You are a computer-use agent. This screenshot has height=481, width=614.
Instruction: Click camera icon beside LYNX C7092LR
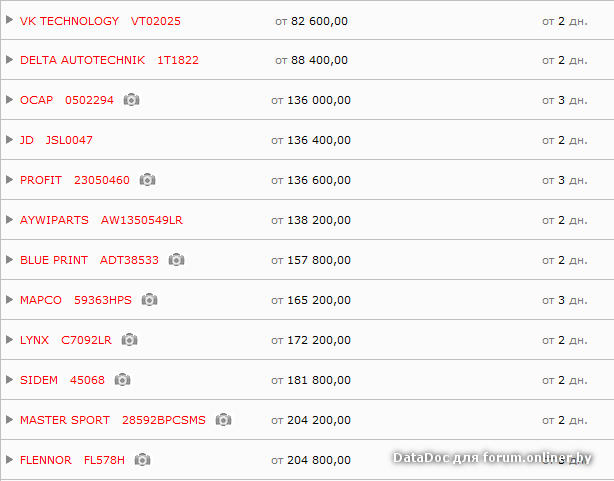click(x=130, y=340)
